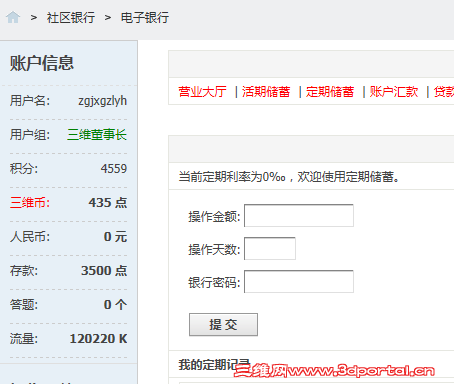Viewport: 454px width, 384px height.
Task: Focus the 操作金额 input field
Action: 299,216
